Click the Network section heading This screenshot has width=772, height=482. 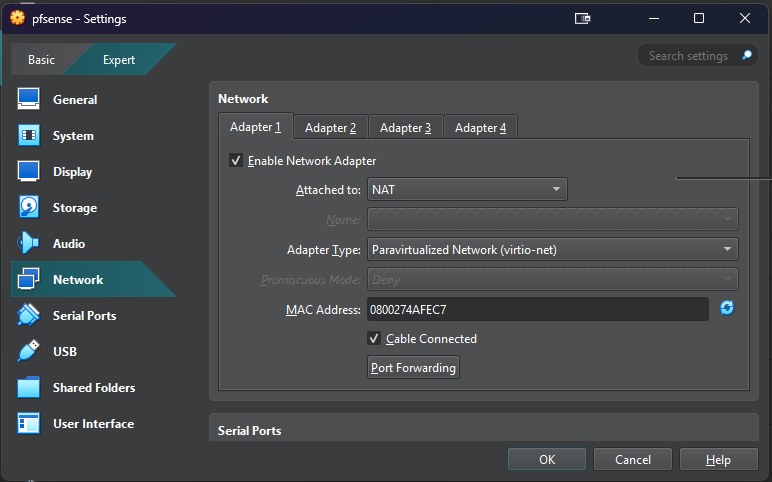(x=243, y=98)
